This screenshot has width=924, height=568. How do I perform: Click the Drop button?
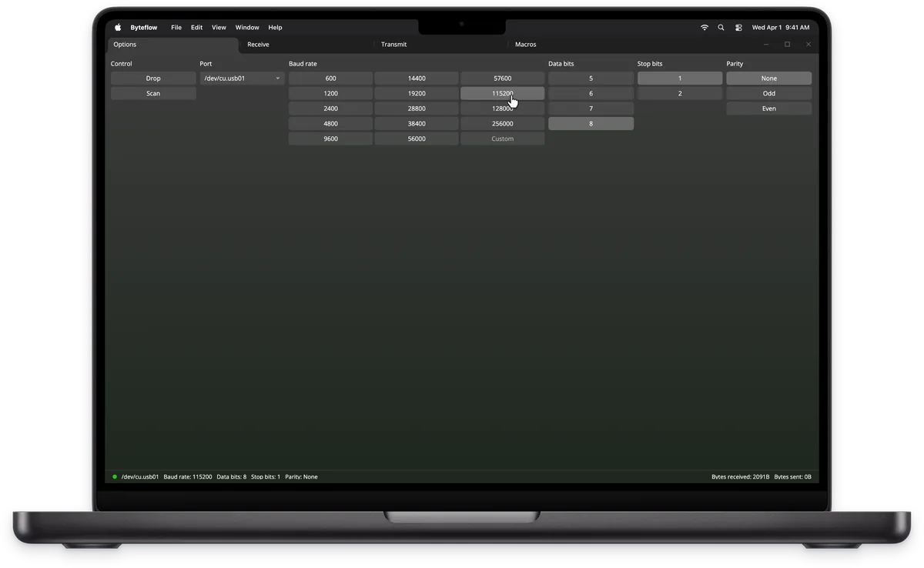point(153,79)
